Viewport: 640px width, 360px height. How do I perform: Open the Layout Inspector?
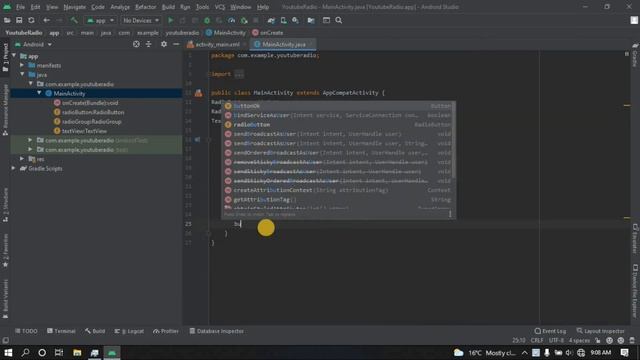pos(600,331)
